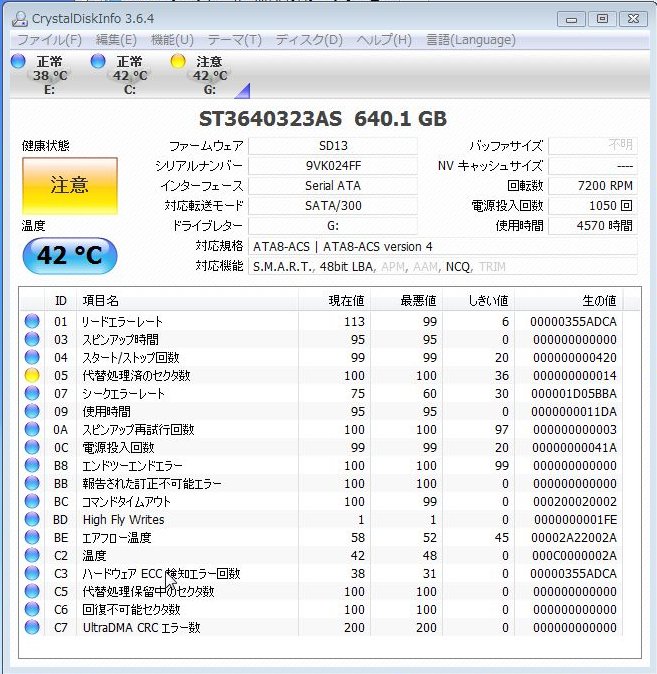Click the 最悪値 column header

coord(406,300)
